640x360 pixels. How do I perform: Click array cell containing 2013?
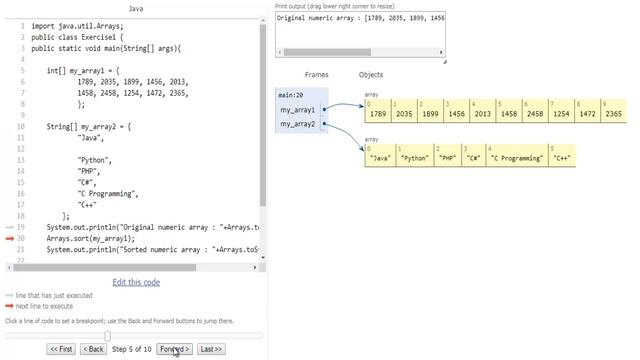pyautogui.click(x=482, y=111)
